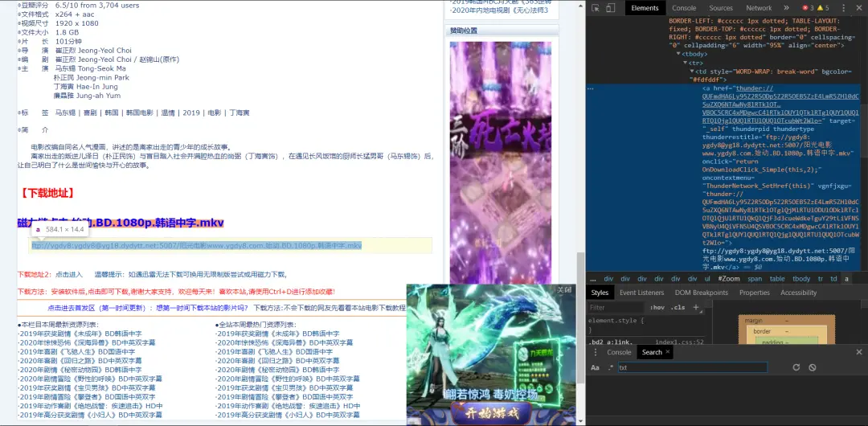Click the 温情 tag link
The width and height of the screenshot is (868, 426).
coord(168,113)
